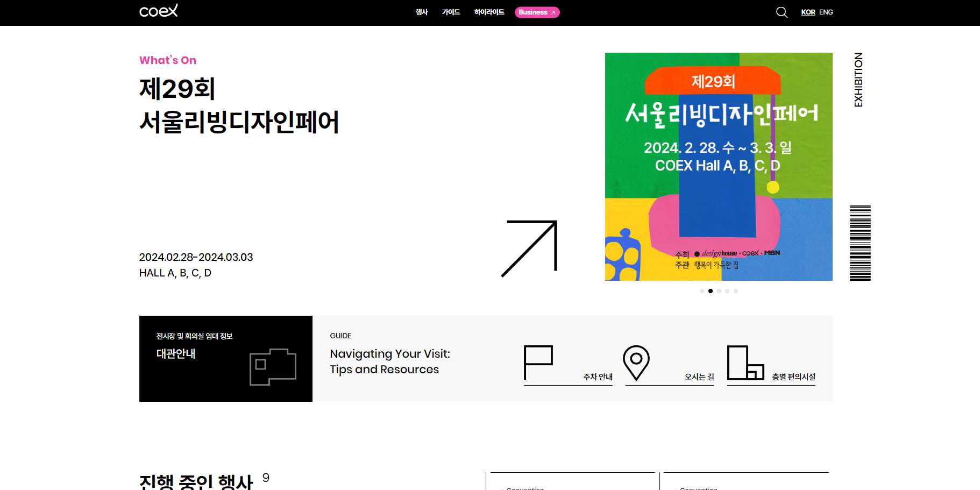Image resolution: width=980 pixels, height=490 pixels.
Task: Select the first carousel dot
Action: 702,291
